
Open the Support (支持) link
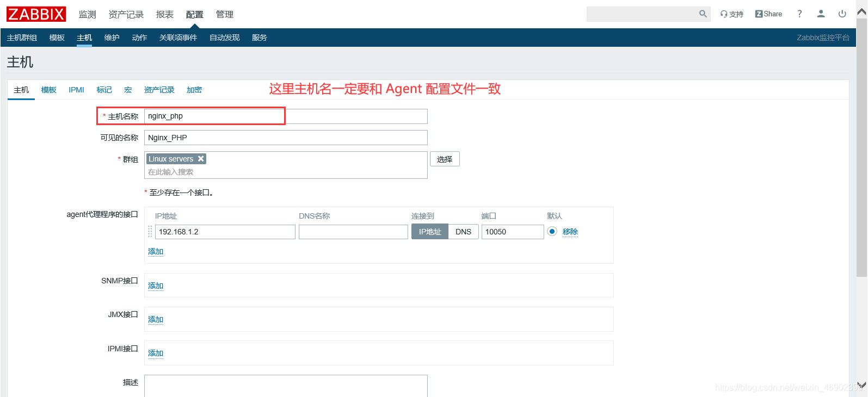pyautogui.click(x=732, y=14)
